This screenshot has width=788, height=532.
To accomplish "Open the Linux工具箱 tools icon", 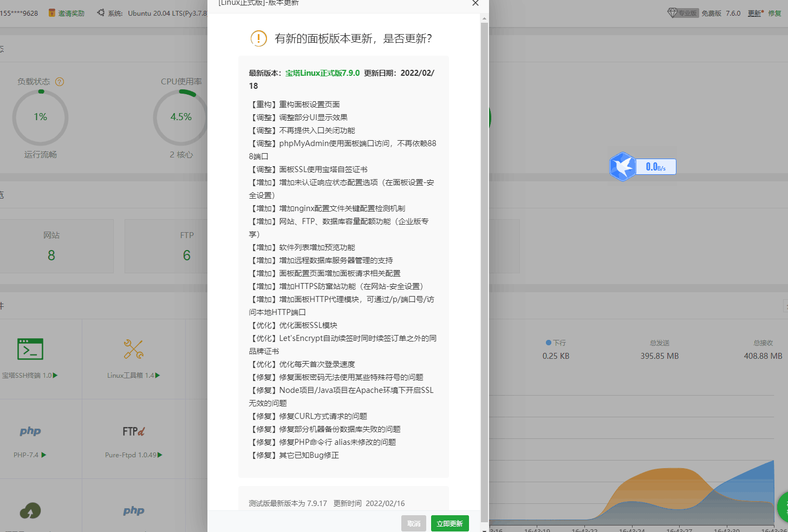I will click(133, 349).
